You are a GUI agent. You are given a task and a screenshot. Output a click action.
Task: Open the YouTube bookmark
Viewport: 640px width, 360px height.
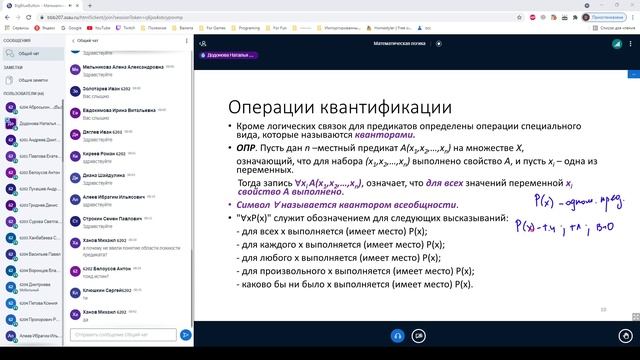pos(99,28)
